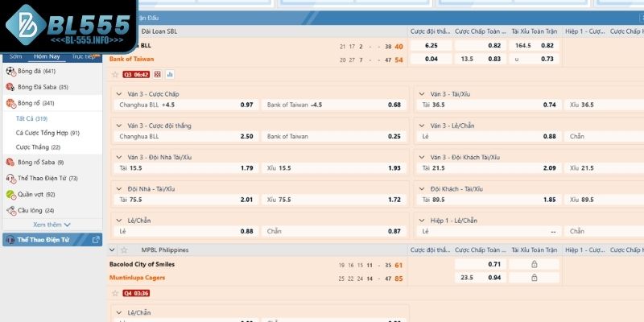Toggle favorite star for MPBL Philippines league
The image size is (644, 322).
point(124,250)
